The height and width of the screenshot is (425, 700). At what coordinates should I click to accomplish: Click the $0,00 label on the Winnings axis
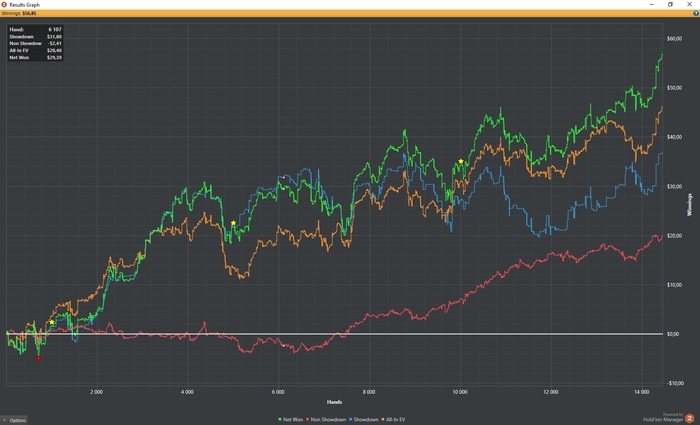pos(674,334)
